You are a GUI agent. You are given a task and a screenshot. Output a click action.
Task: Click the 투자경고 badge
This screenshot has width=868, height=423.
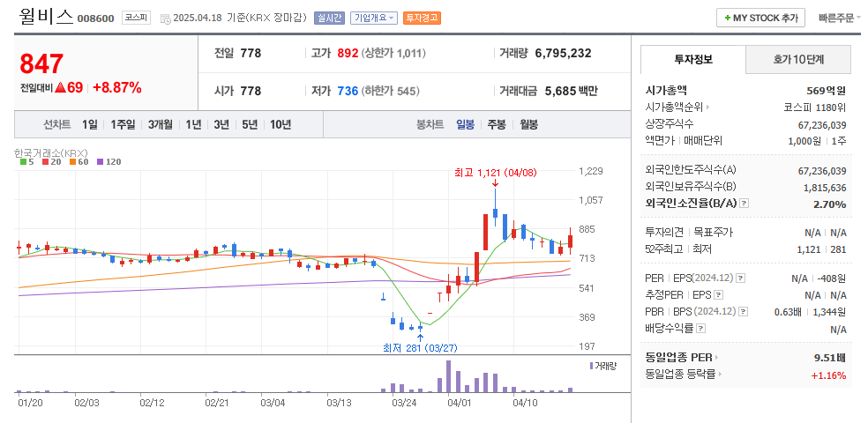click(422, 18)
